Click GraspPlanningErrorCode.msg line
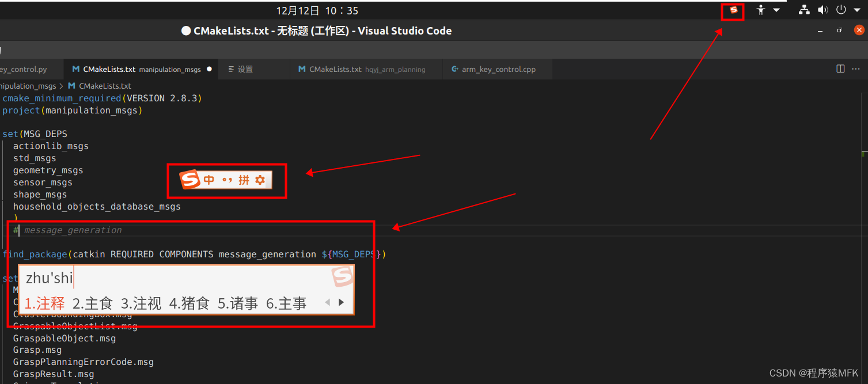Screen dimensions: 868x384 (x=84, y=362)
